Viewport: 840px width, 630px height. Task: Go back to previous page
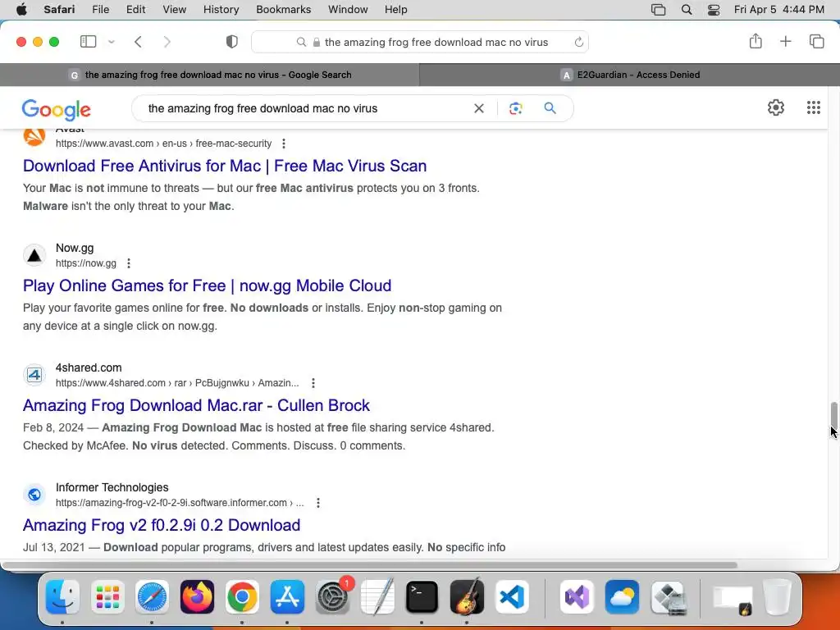138,42
